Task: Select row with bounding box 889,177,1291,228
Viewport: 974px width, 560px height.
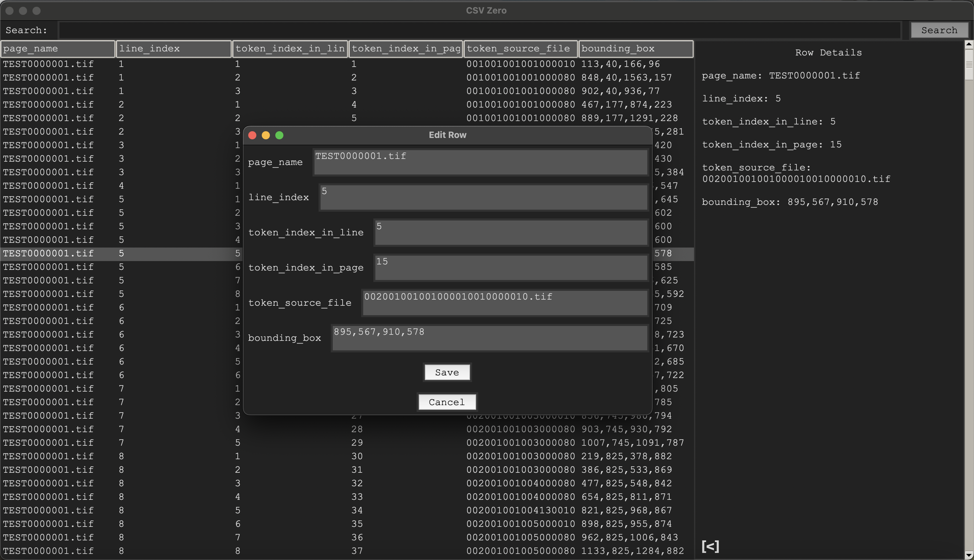Action: pyautogui.click(x=347, y=118)
